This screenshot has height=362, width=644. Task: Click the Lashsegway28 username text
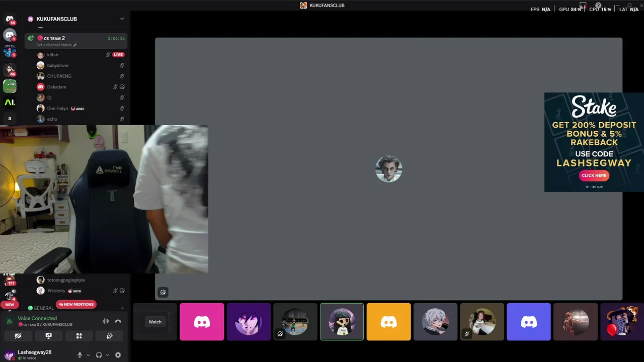(34, 352)
